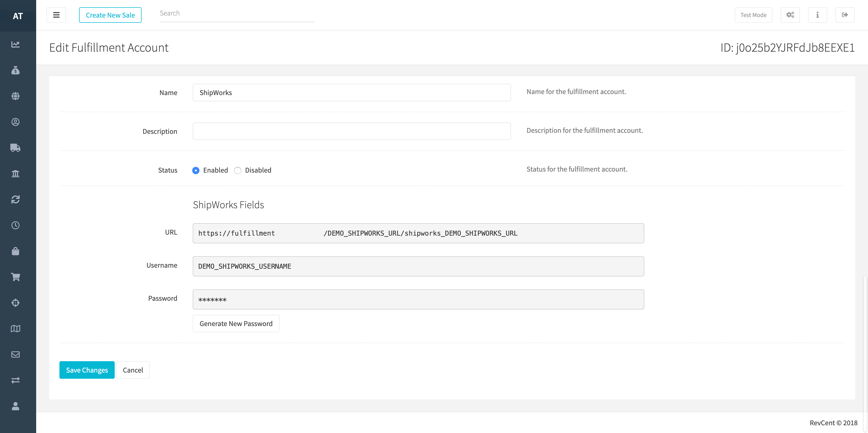Click into the Description input field
The height and width of the screenshot is (433, 868).
(351, 131)
